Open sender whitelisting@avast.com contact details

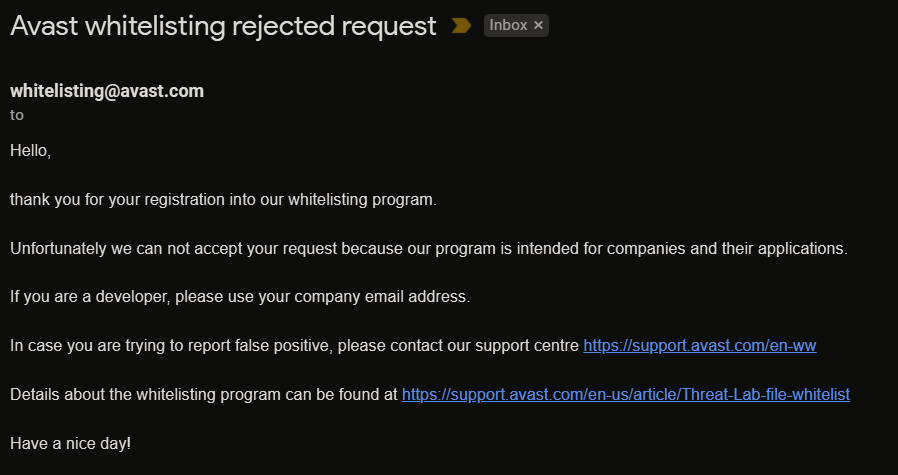(x=107, y=91)
